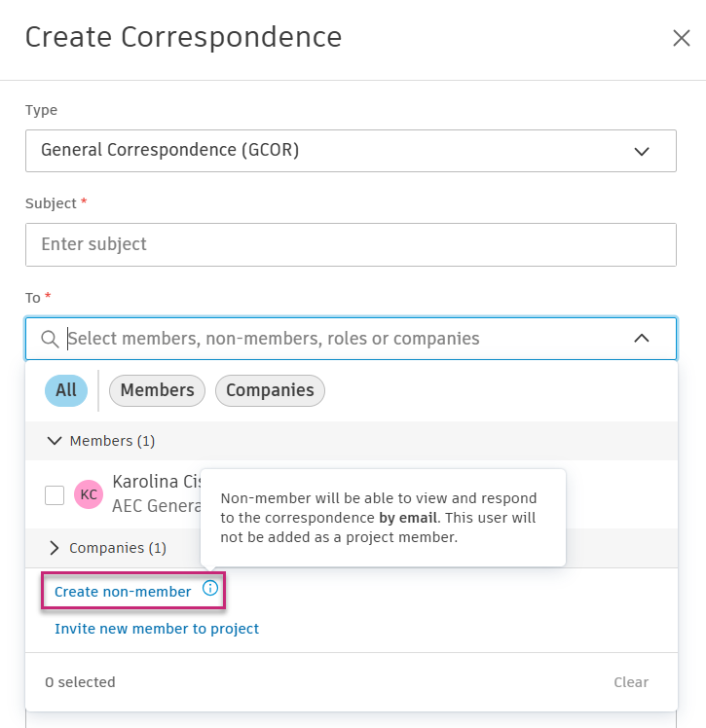
Task: Select the All filter pill
Action: click(x=66, y=390)
